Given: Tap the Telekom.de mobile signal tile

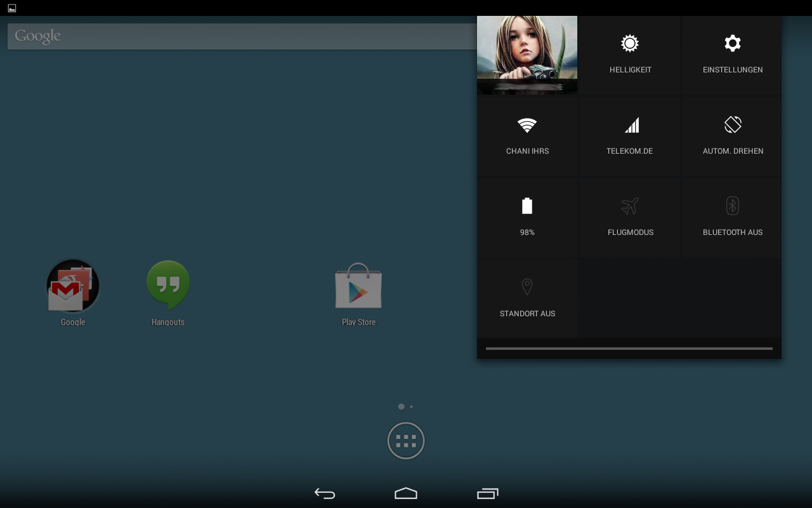Looking at the screenshot, I should tap(630, 137).
